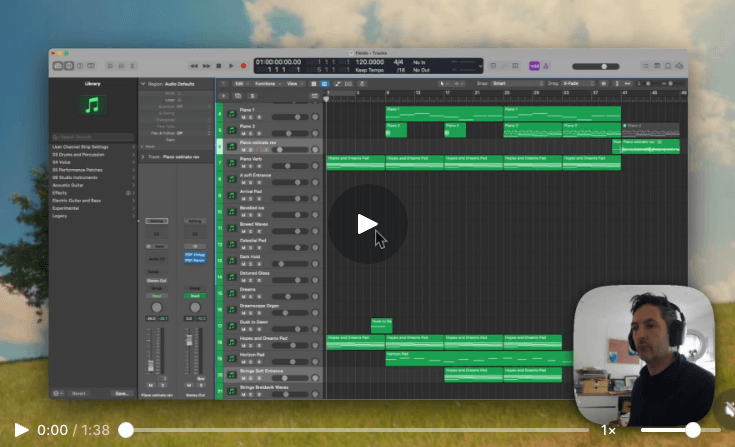Image resolution: width=735 pixels, height=447 pixels.
Task: Record-enable the Strings Soft Entrance track
Action: tap(259, 378)
